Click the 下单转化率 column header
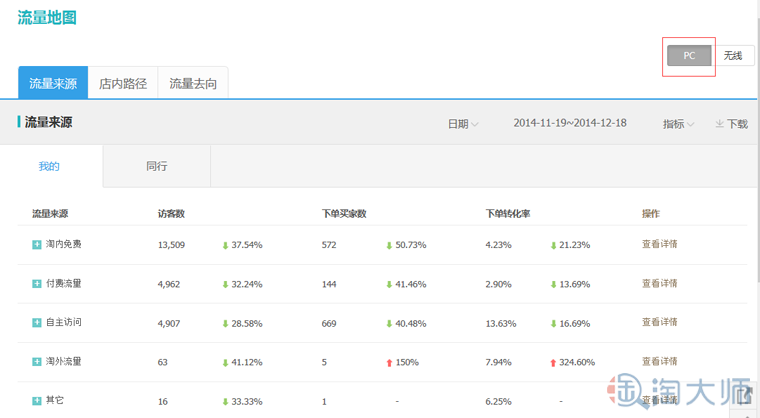Image resolution: width=760 pixels, height=418 pixels. click(508, 214)
